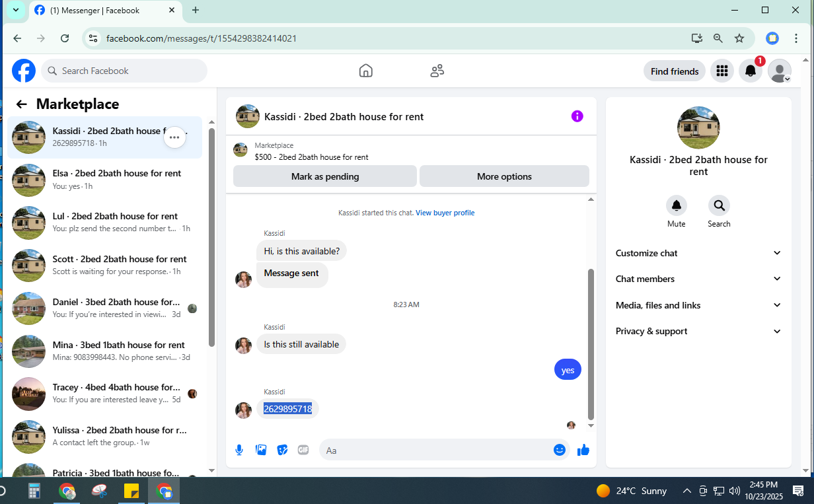Select the Messenger Facebook browser tab
This screenshot has height=504, width=814.
click(106, 11)
